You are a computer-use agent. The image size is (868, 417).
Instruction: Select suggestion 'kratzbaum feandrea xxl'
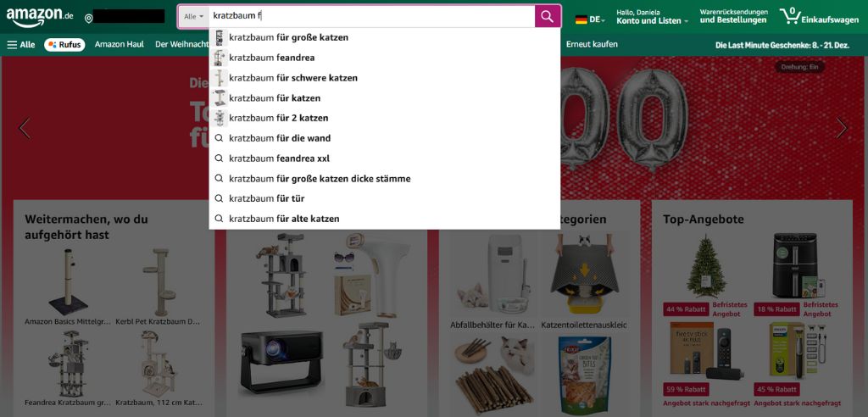pos(385,158)
